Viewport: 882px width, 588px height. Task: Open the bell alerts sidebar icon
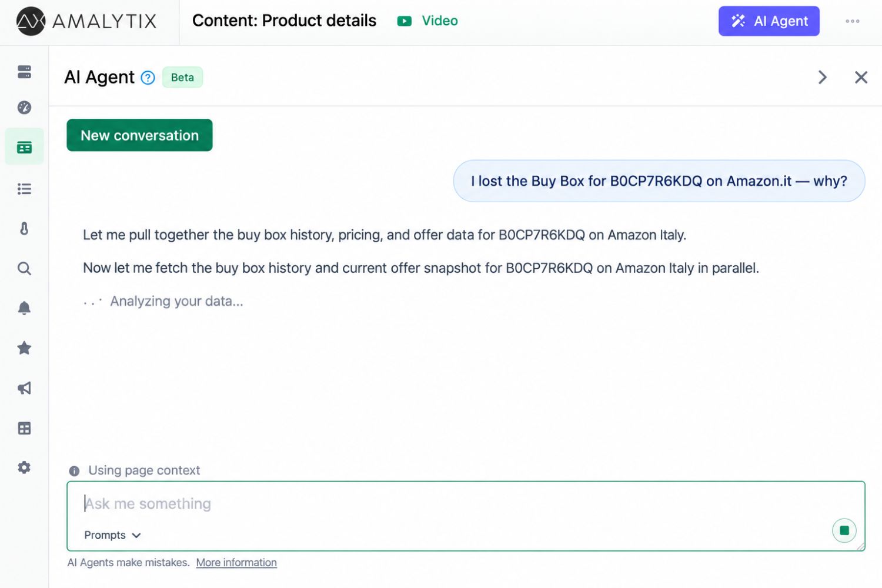(x=24, y=308)
